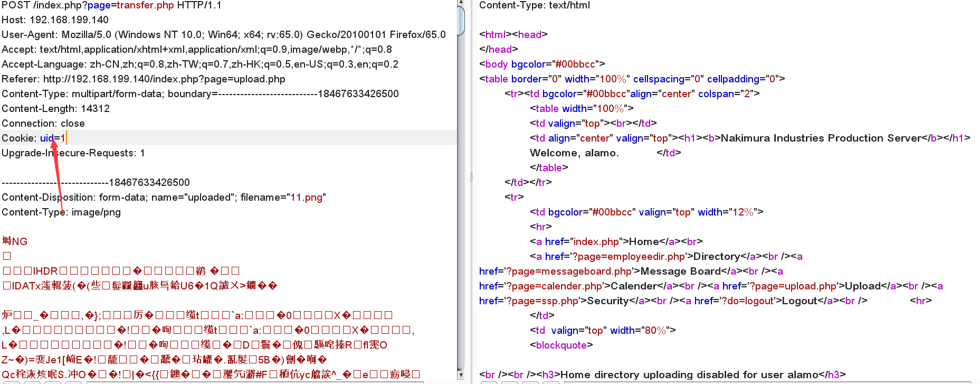This screenshot has width=980, height=384.
Task: Click the td valign="top" width="80%" line
Action: pos(603,331)
